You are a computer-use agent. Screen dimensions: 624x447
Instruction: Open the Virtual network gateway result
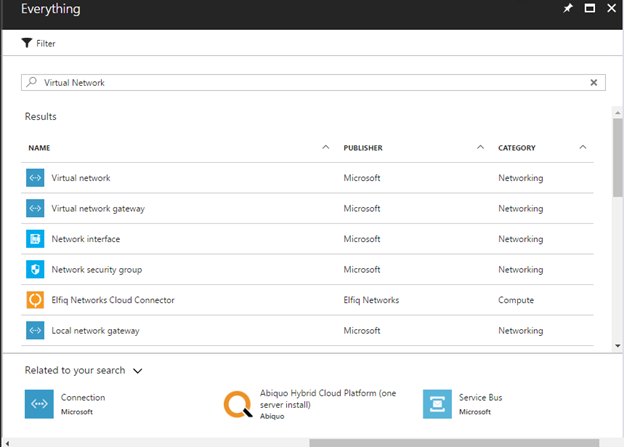click(98, 209)
